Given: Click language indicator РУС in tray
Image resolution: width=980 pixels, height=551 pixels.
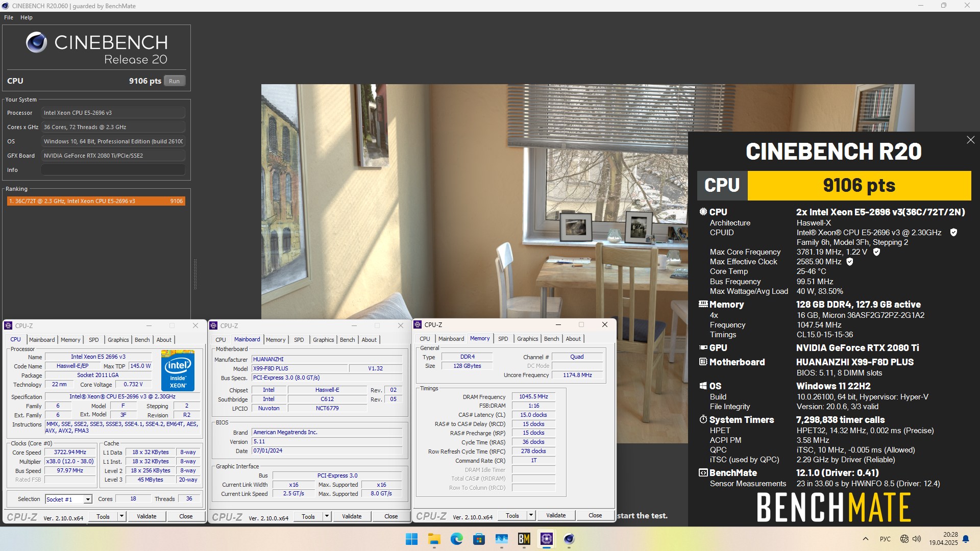Looking at the screenshot, I should click(885, 539).
